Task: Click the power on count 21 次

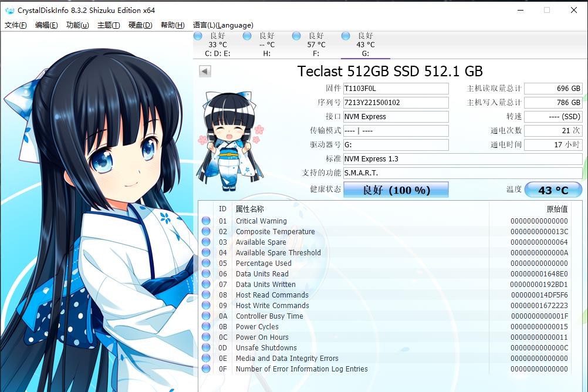Action: pyautogui.click(x=553, y=131)
